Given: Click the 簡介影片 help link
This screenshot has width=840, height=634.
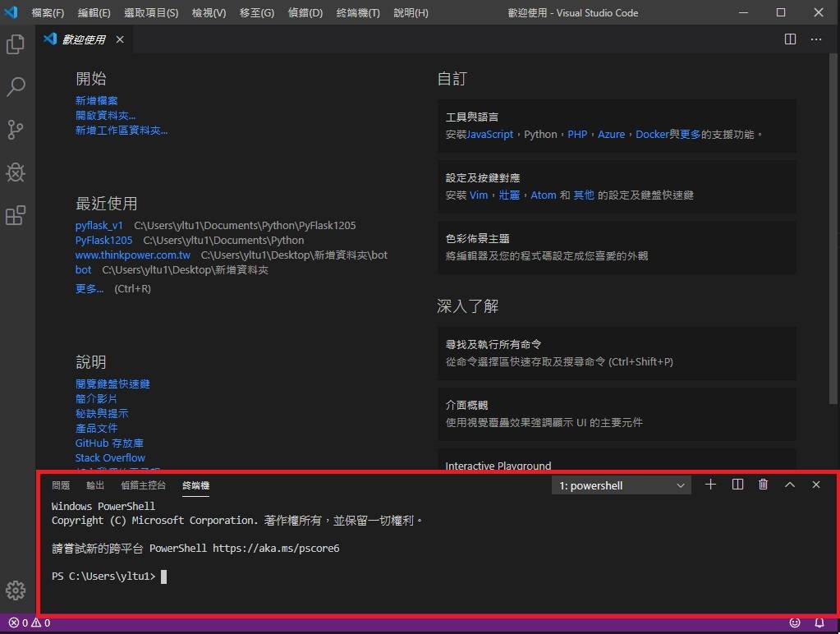Looking at the screenshot, I should coord(96,399).
